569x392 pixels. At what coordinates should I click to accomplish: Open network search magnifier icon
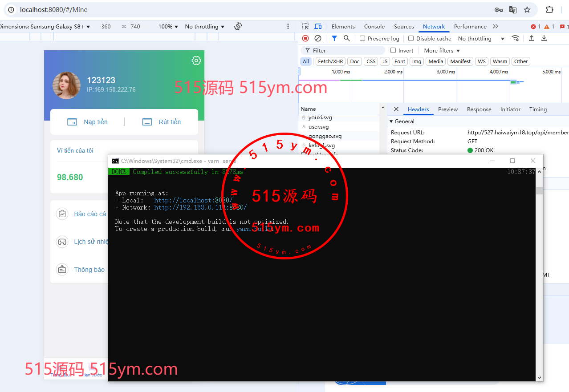coord(347,39)
